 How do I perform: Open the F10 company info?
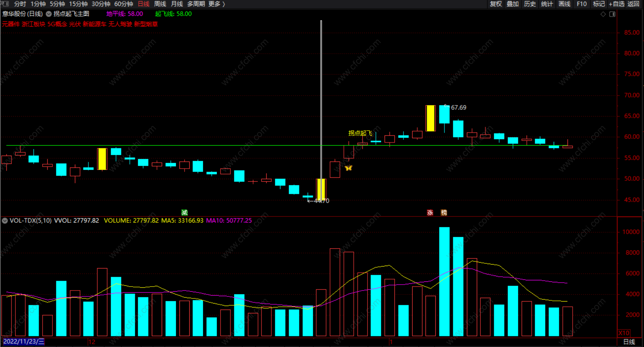click(x=582, y=4)
